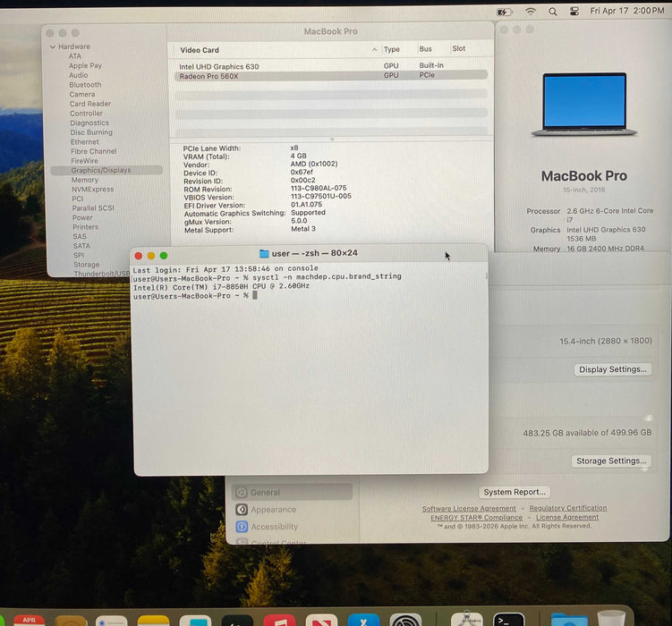Select Printers in Hardware list

click(x=85, y=227)
